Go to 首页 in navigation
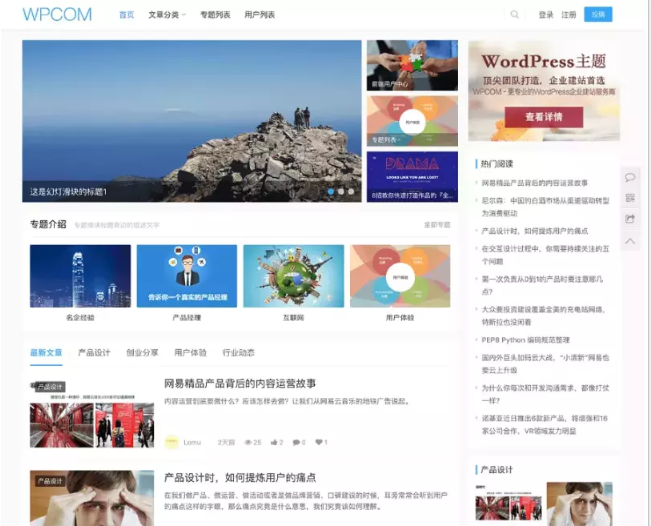The height and width of the screenshot is (526, 651). (127, 15)
